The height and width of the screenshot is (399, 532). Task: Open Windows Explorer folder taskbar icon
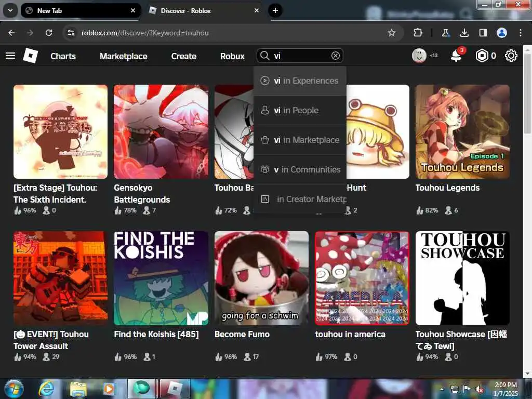pyautogui.click(x=78, y=389)
